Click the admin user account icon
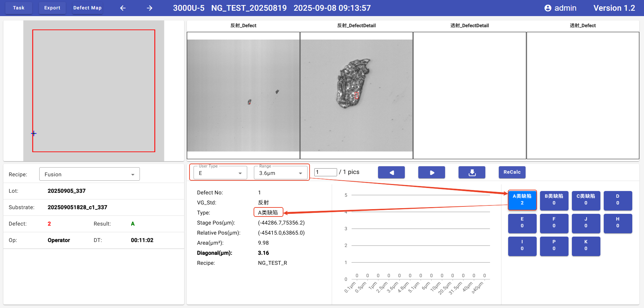The height and width of the screenshot is (308, 644). [x=548, y=8]
